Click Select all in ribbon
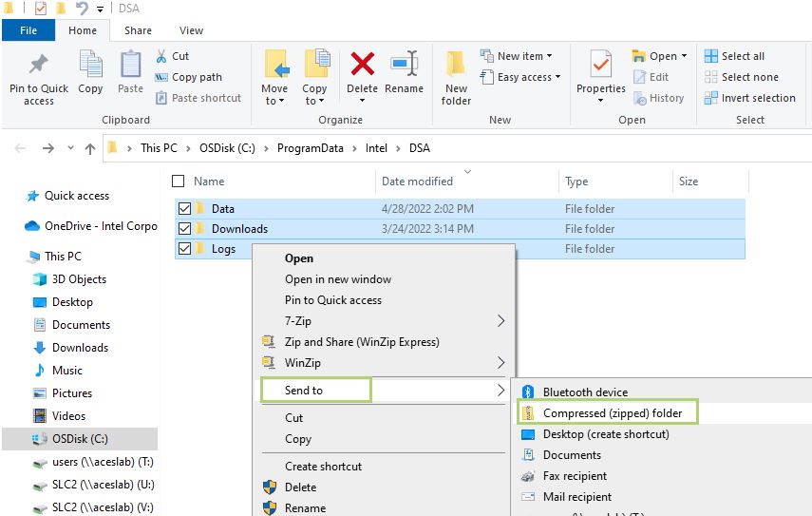The height and width of the screenshot is (516, 812). tap(734, 56)
